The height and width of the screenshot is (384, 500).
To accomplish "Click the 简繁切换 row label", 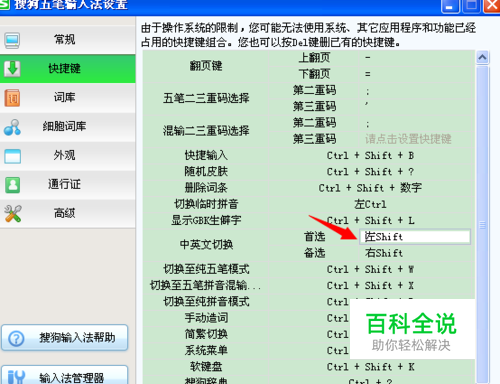I will [206, 334].
